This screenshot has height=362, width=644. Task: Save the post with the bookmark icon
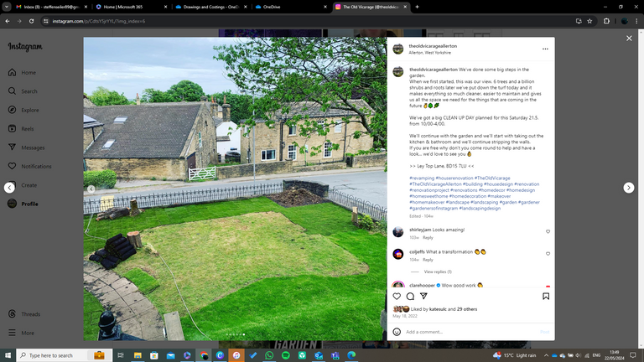(x=546, y=297)
